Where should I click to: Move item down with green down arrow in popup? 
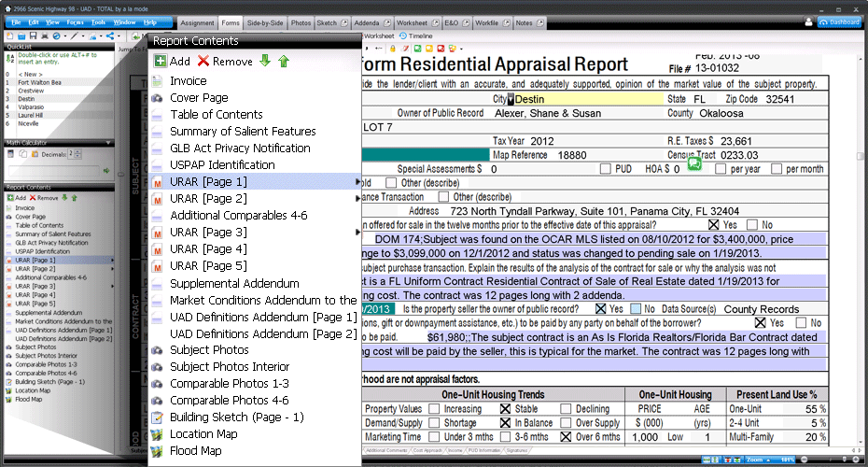[x=265, y=61]
